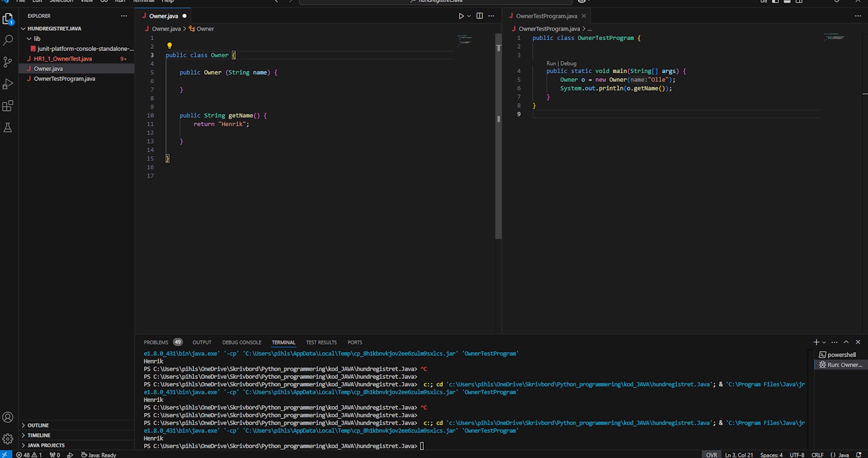Open Source Control view
This screenshot has width=868, height=458.
(x=8, y=62)
